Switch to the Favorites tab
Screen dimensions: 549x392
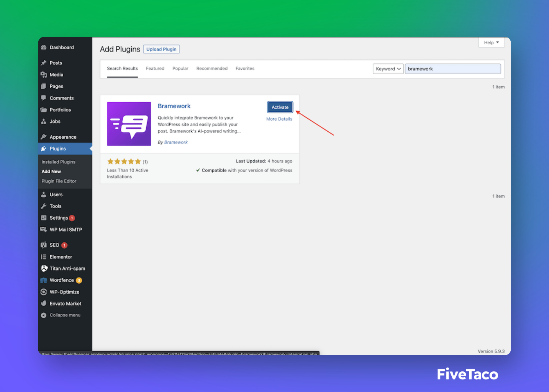(245, 69)
